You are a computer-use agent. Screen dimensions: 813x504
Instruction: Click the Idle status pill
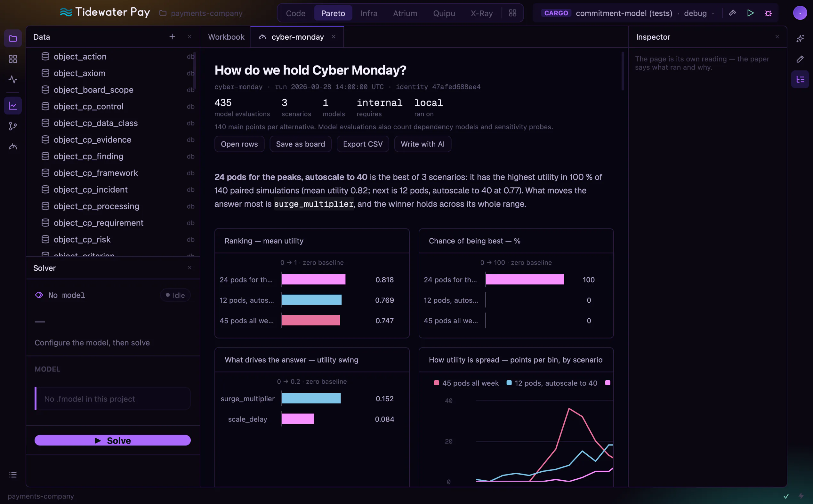click(x=175, y=295)
